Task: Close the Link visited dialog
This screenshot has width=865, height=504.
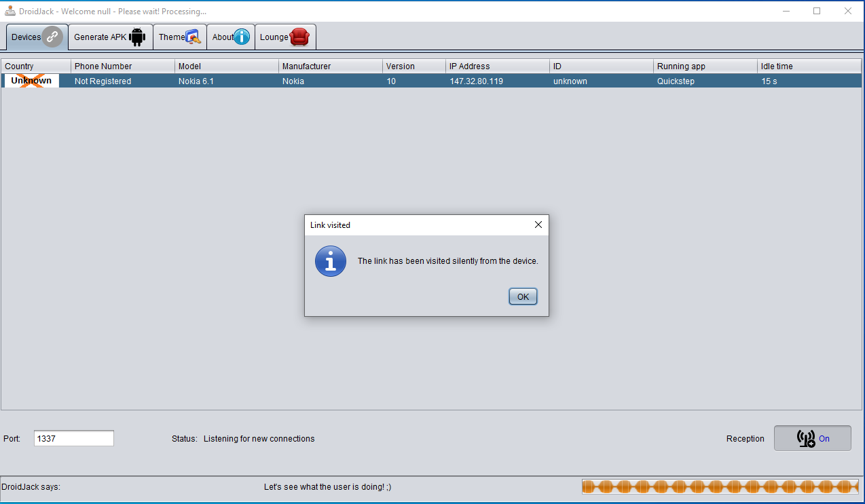Action: (x=538, y=225)
